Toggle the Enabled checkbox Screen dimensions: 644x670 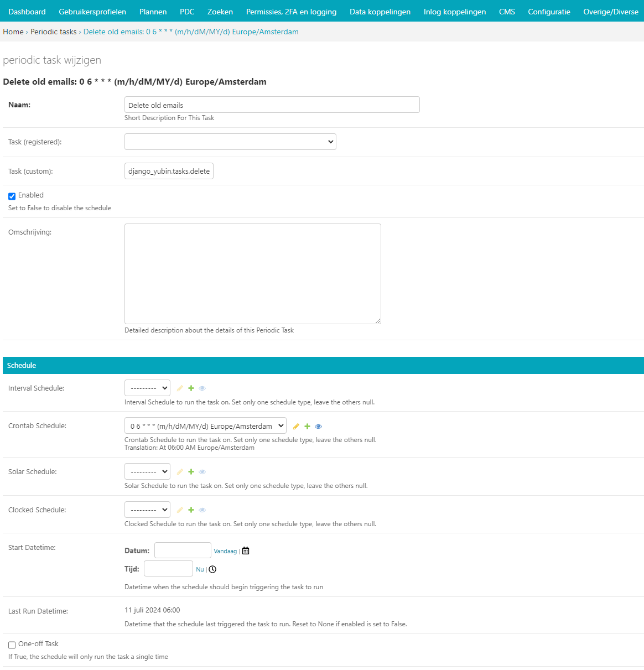(x=12, y=196)
